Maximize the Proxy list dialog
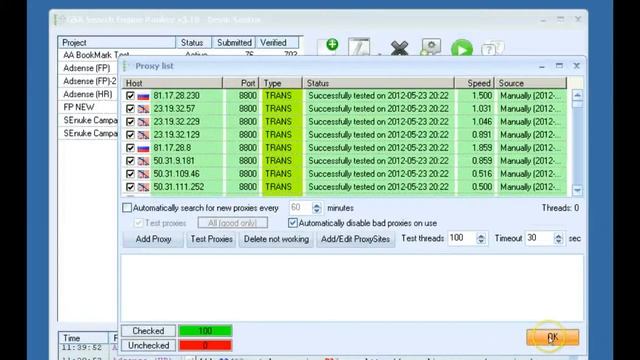Screen dimensions: 640x360 pyautogui.click(x=559, y=66)
